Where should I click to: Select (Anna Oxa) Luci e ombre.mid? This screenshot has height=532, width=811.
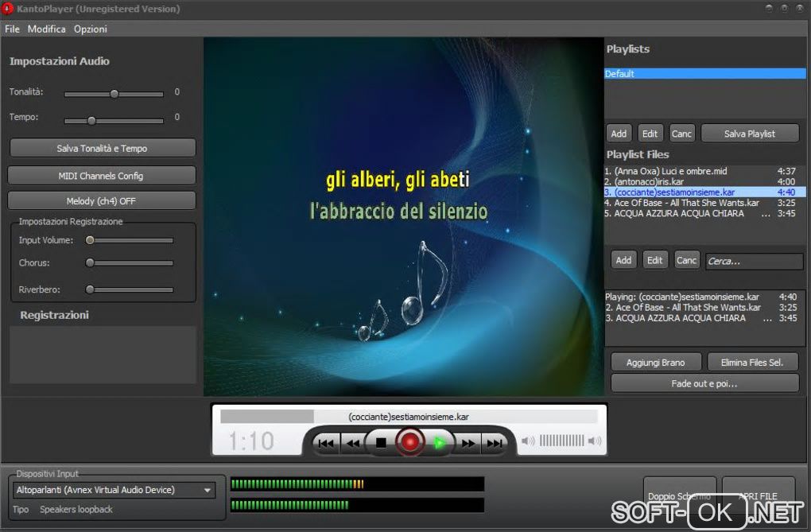coord(704,171)
